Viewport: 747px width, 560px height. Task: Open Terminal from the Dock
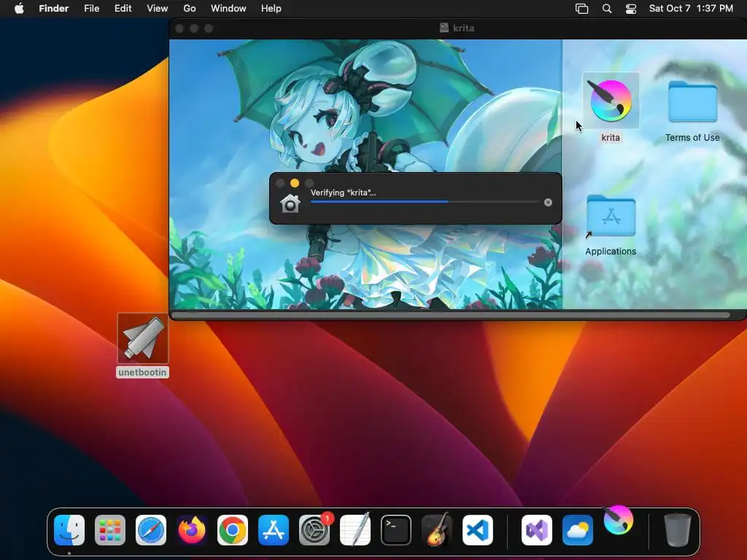point(396,530)
